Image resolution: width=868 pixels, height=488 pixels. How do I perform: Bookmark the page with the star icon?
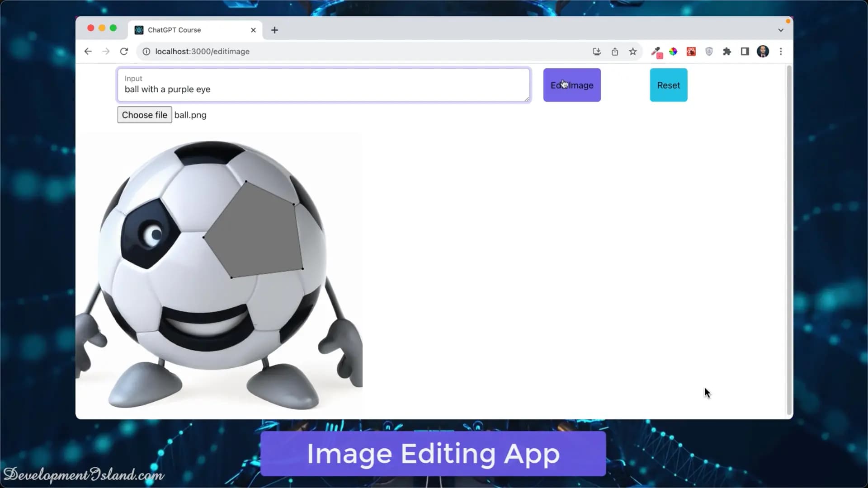tap(633, 52)
